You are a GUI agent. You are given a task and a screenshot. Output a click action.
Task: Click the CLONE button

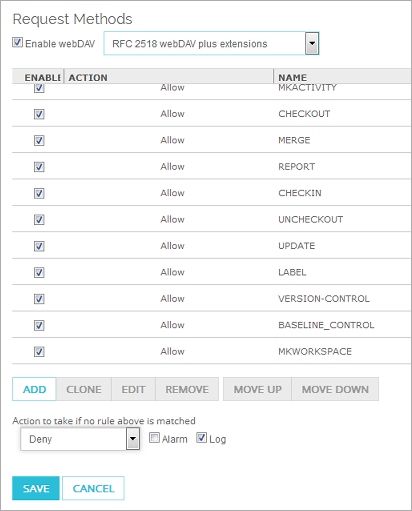tap(84, 389)
